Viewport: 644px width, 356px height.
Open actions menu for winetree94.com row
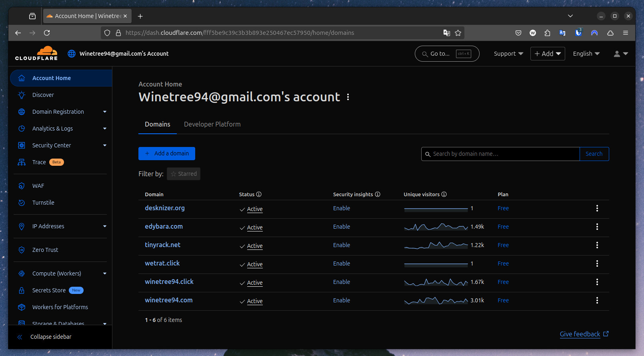pos(597,300)
